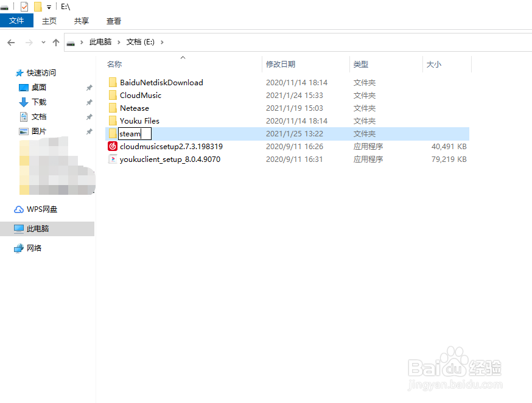Viewport: 532px width, 403px height.
Task: Open 网络 in the navigation pane
Action: tap(34, 248)
